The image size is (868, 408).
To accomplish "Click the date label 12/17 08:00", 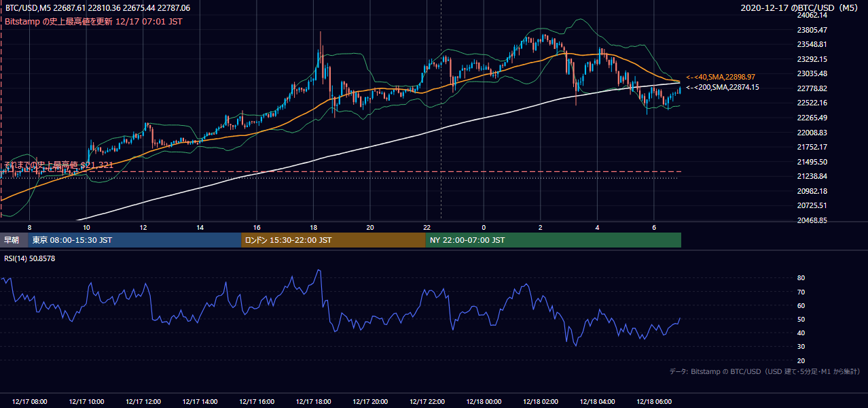I will (x=29, y=402).
